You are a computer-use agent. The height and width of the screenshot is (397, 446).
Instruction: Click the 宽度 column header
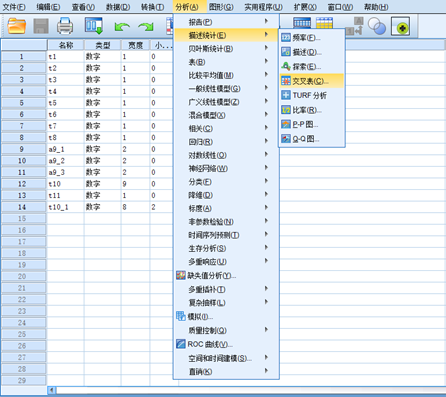click(x=135, y=45)
